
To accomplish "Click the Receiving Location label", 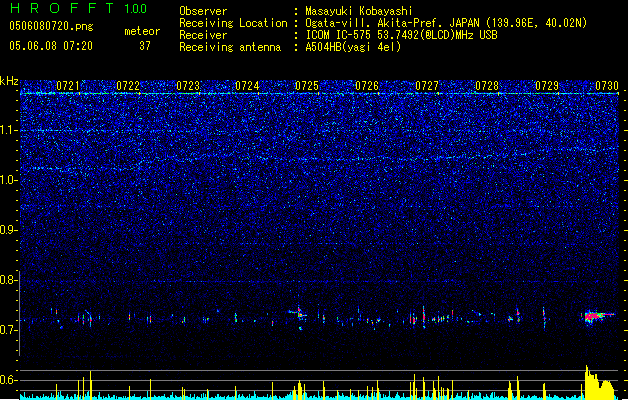I will [x=233, y=23].
